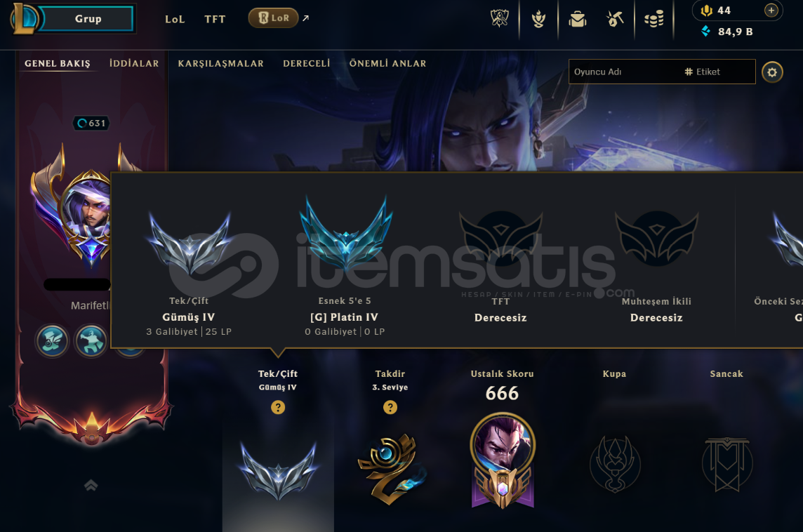The height and width of the screenshot is (532, 803).
Task: Open the Clash trophy icon in top bar
Action: [499, 19]
